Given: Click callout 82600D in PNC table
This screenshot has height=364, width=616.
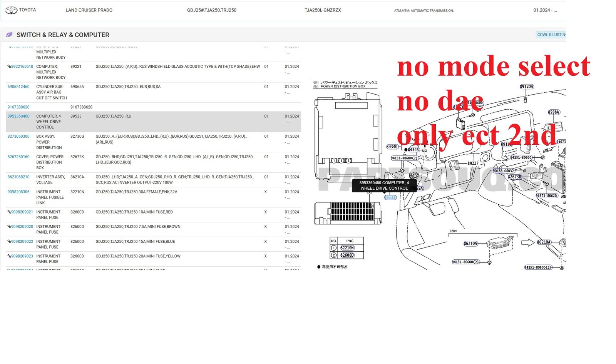Looking at the screenshot, I should (347, 255).
